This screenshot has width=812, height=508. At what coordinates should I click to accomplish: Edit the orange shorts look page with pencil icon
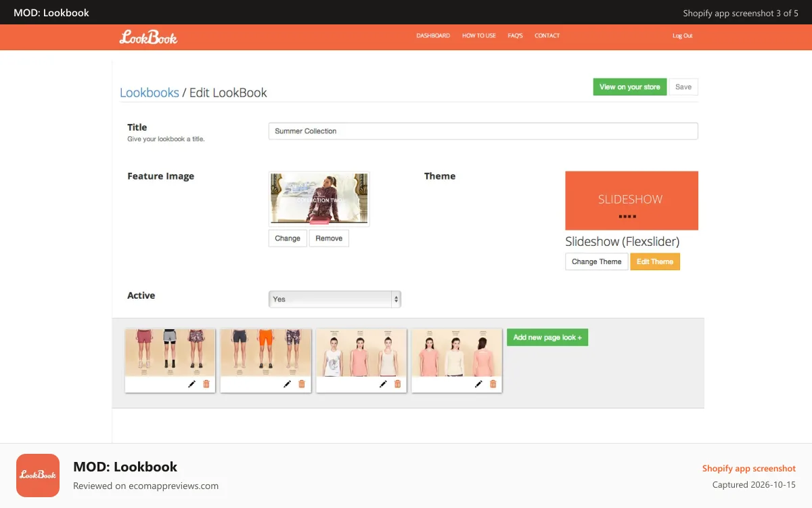point(287,384)
